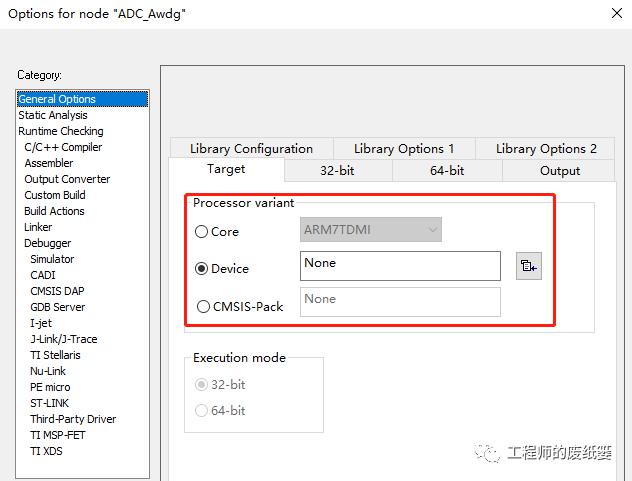Switch to Library Options 2 tab
Screen dimensions: 632x481
click(546, 148)
